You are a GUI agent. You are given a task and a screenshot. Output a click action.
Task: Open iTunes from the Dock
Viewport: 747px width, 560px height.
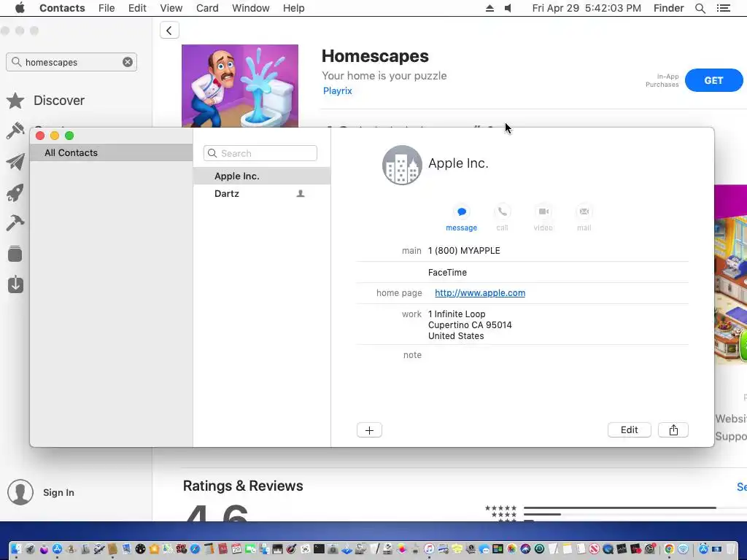point(429,549)
